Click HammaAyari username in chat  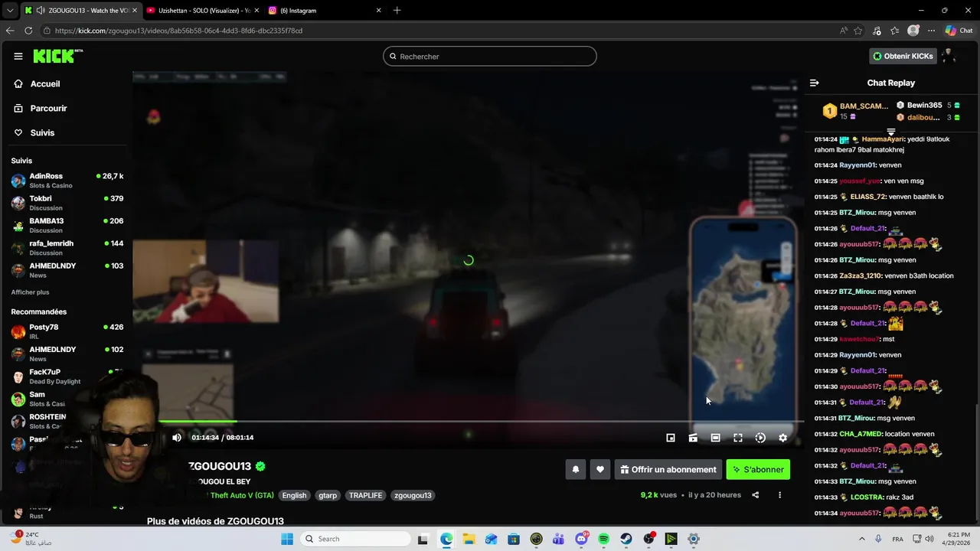(x=883, y=139)
